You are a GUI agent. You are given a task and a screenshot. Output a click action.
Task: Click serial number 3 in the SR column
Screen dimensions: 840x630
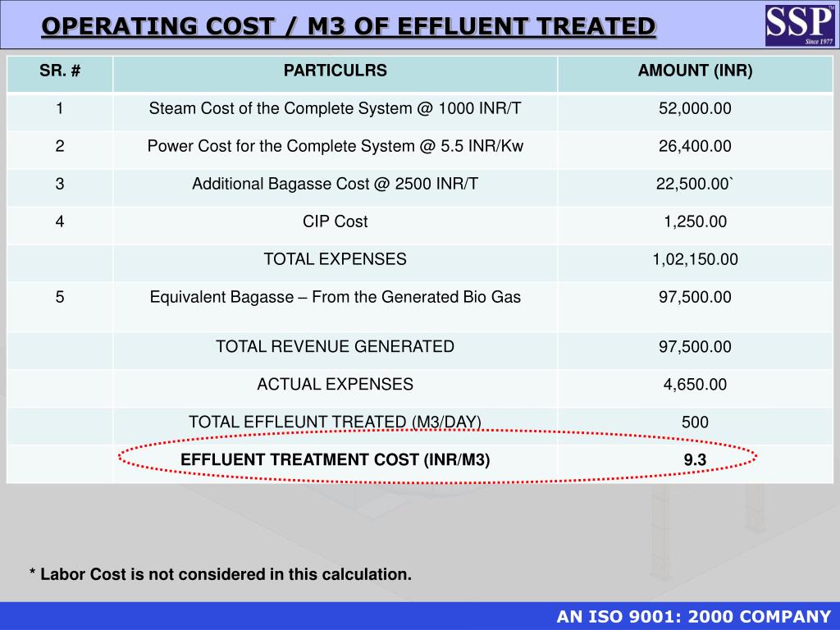59,184
